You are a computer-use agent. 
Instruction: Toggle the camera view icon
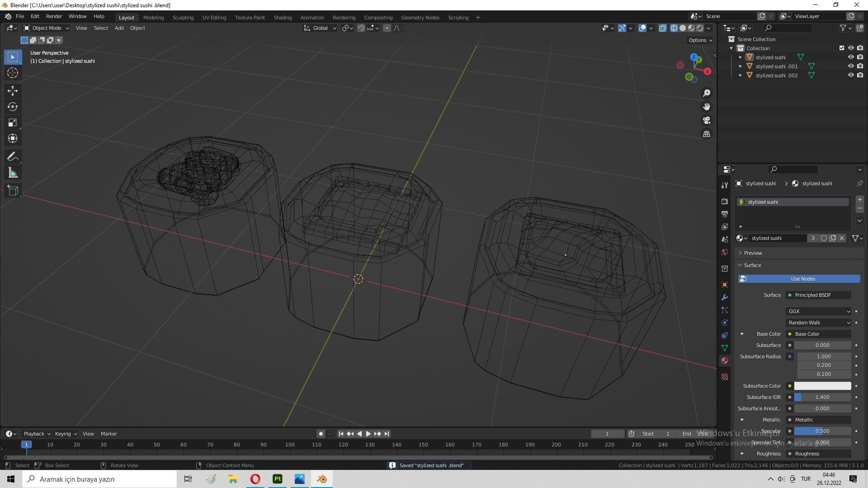(706, 121)
